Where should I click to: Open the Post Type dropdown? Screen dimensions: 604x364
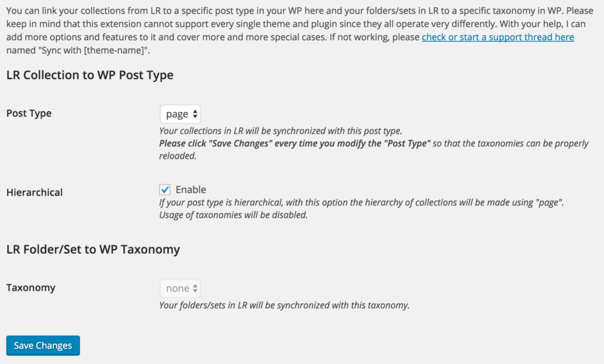coord(180,114)
